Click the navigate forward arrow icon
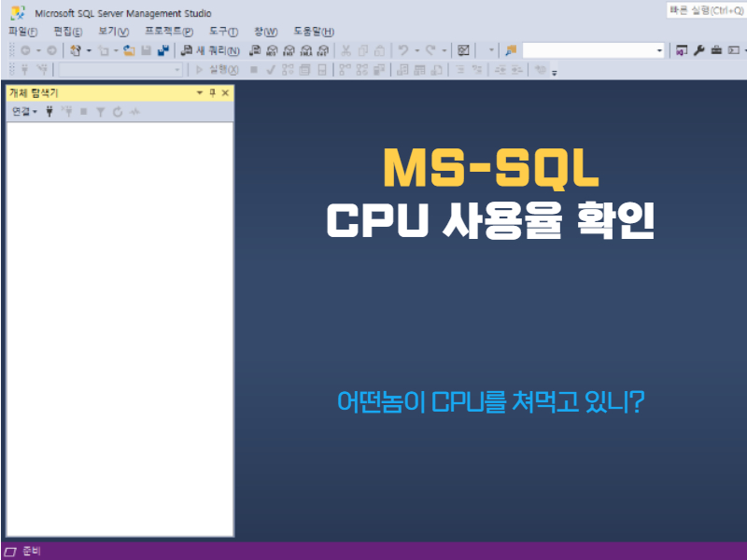The image size is (747, 560). pos(52,50)
